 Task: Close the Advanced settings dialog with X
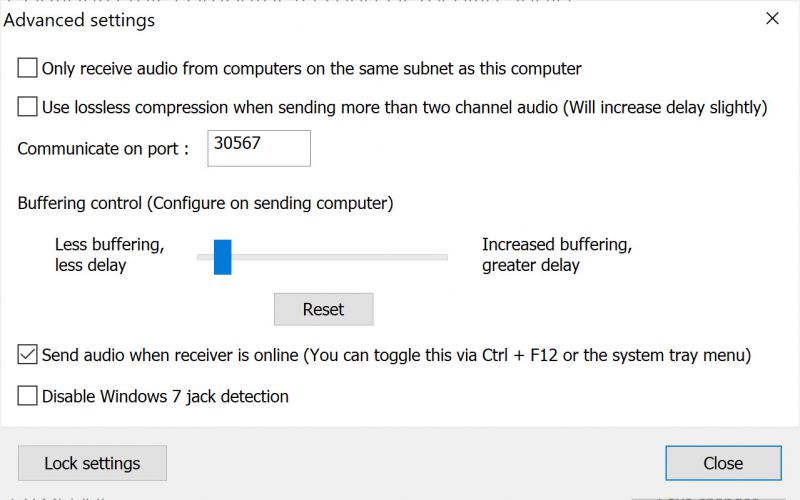pyautogui.click(x=772, y=18)
